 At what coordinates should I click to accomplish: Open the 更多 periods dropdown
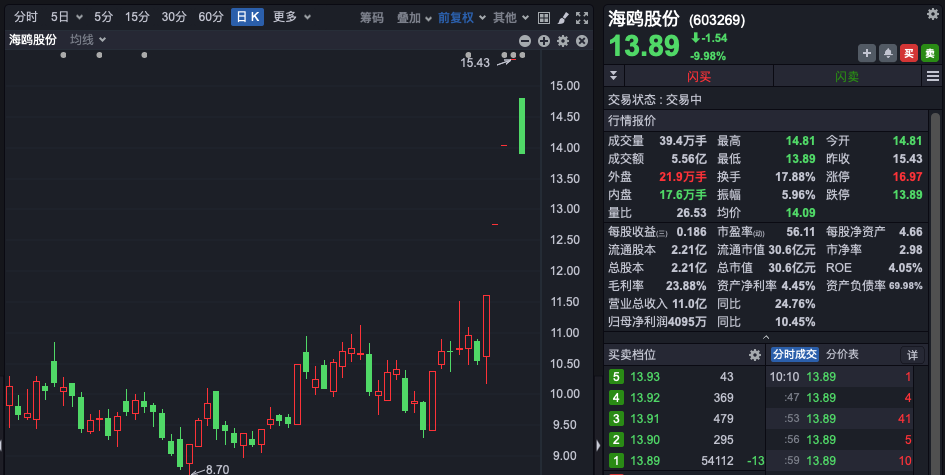[x=291, y=17]
